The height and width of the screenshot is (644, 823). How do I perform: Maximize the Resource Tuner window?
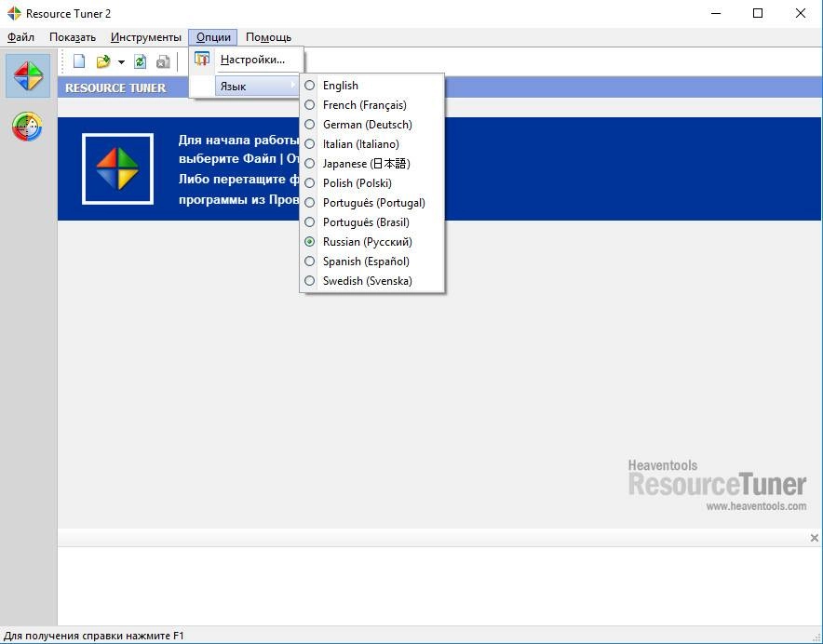tap(758, 13)
